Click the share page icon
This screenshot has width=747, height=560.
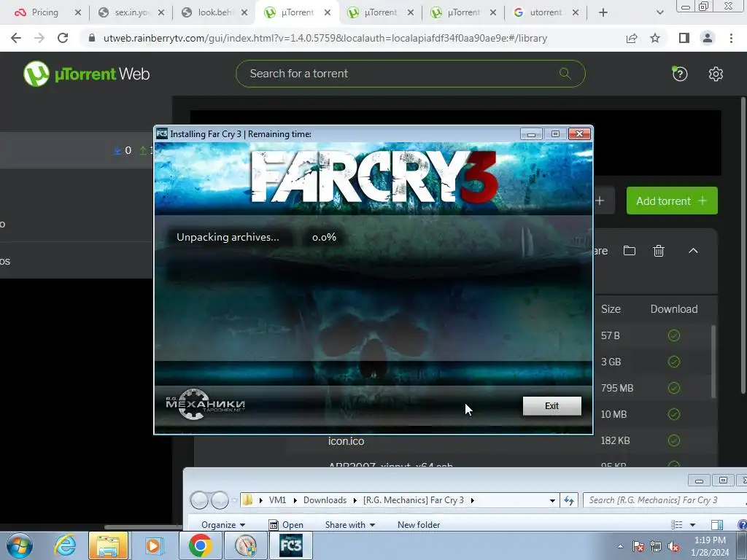[632, 38]
